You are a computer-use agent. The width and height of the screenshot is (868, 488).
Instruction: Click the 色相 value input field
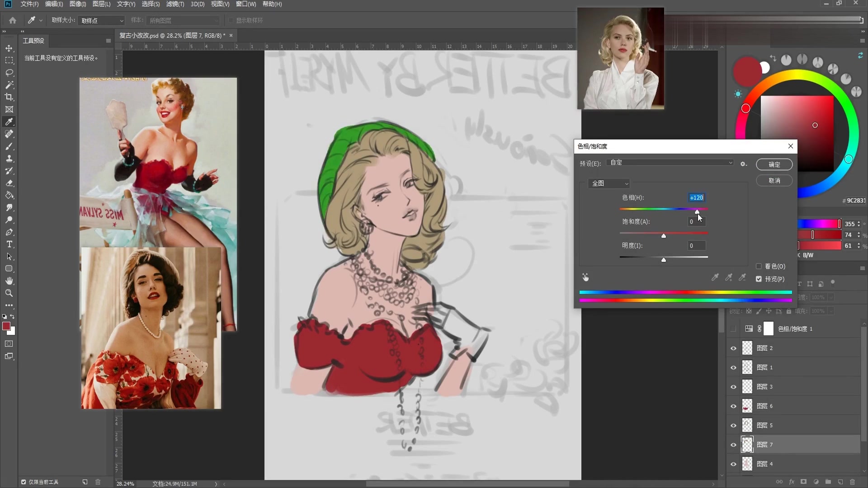696,197
